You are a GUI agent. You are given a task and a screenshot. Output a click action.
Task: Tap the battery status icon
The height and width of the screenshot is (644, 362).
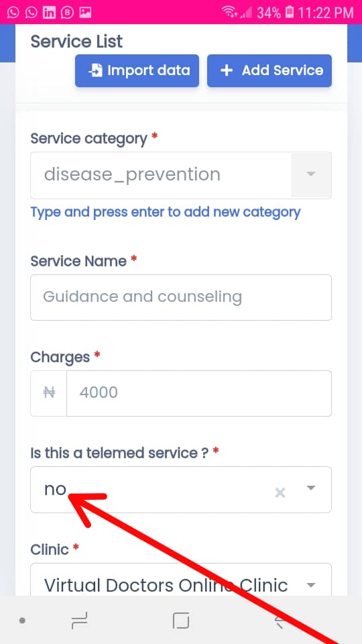click(x=290, y=12)
